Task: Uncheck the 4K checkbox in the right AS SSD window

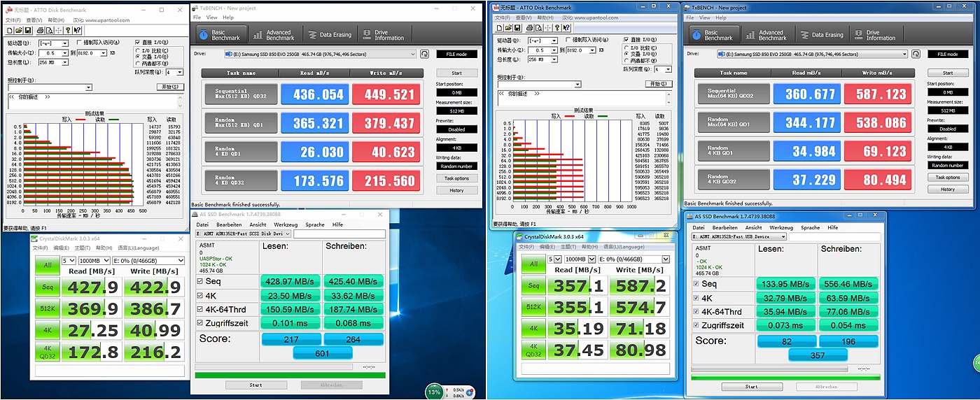Action: [696, 298]
